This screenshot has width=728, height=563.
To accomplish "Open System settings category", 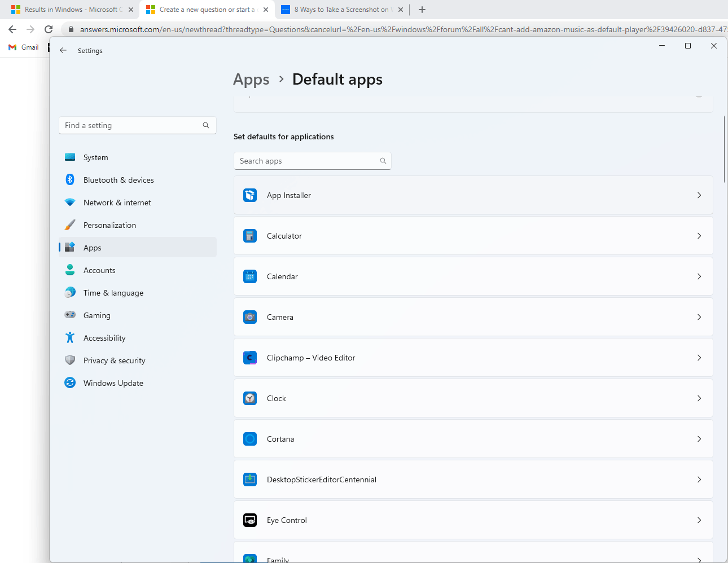I will [x=138, y=157].
